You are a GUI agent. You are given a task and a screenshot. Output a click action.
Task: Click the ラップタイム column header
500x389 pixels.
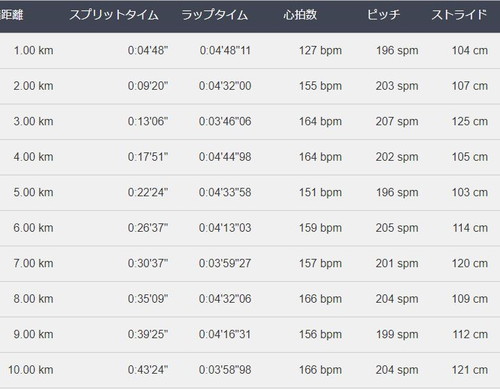tap(214, 15)
